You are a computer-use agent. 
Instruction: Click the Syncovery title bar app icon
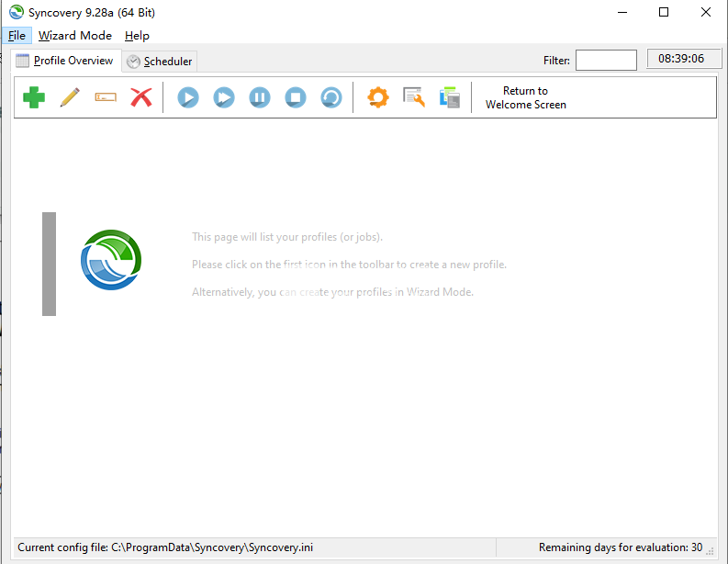point(17,12)
